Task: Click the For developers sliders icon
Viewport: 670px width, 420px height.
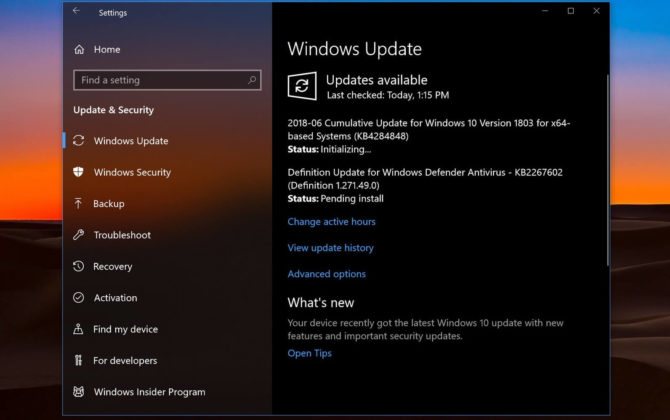Action: [79, 361]
